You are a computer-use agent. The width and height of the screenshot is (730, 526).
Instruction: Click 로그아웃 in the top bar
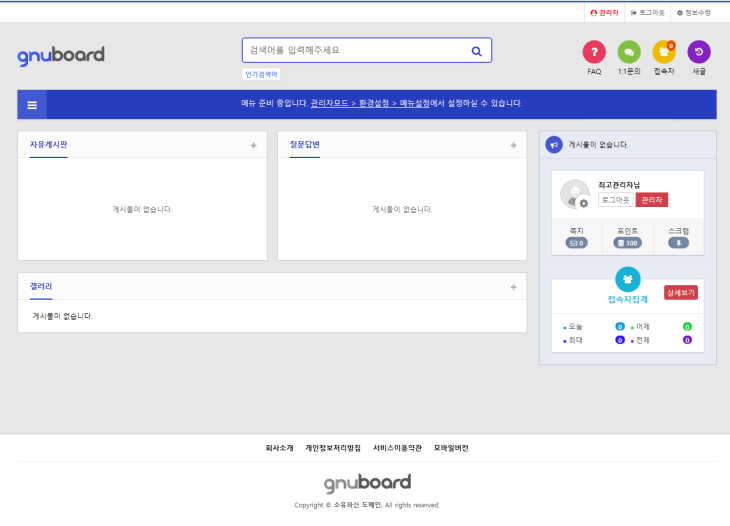pyautogui.click(x=647, y=13)
